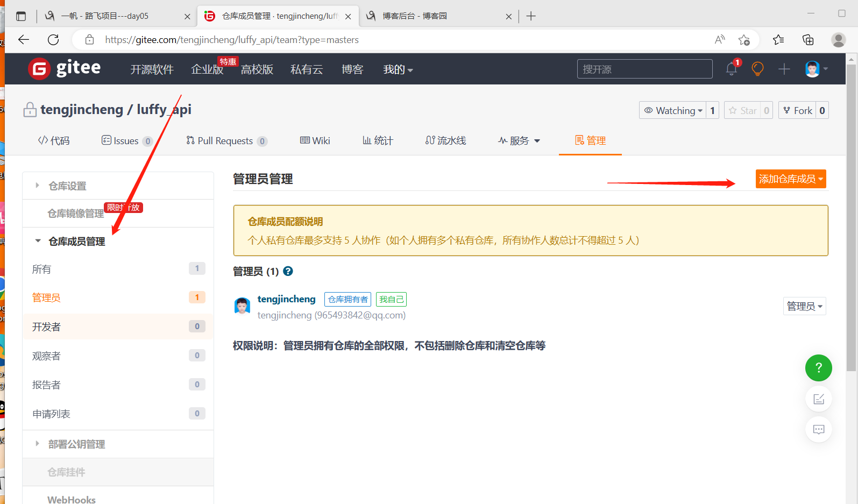Click the plus create icon in navbar
Viewport: 858px width, 504px height.
click(784, 69)
